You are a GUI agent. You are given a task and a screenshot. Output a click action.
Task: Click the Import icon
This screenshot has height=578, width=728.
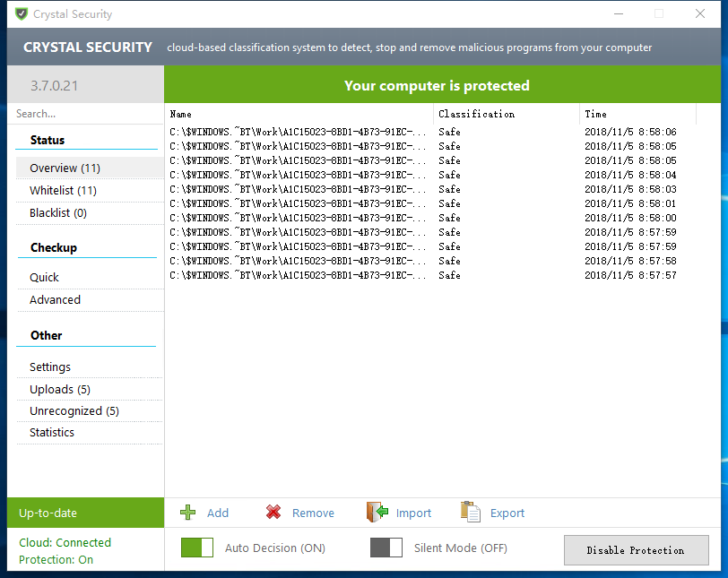tap(377, 513)
